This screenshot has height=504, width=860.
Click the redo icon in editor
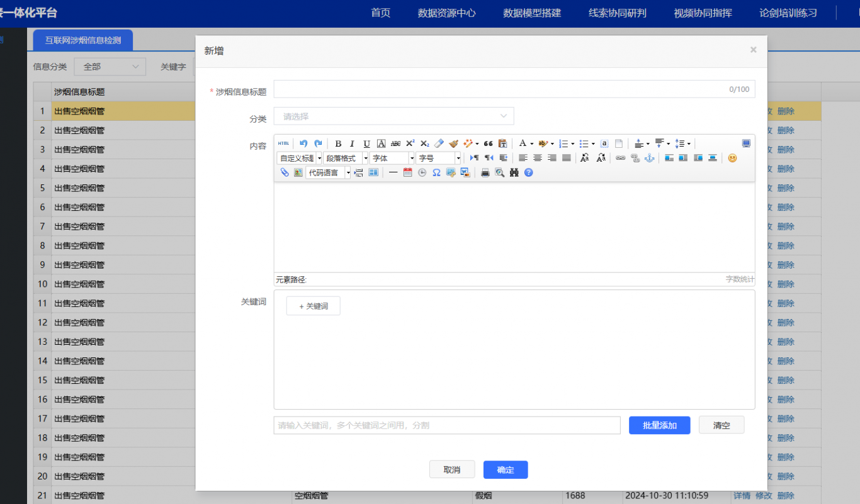(x=318, y=143)
